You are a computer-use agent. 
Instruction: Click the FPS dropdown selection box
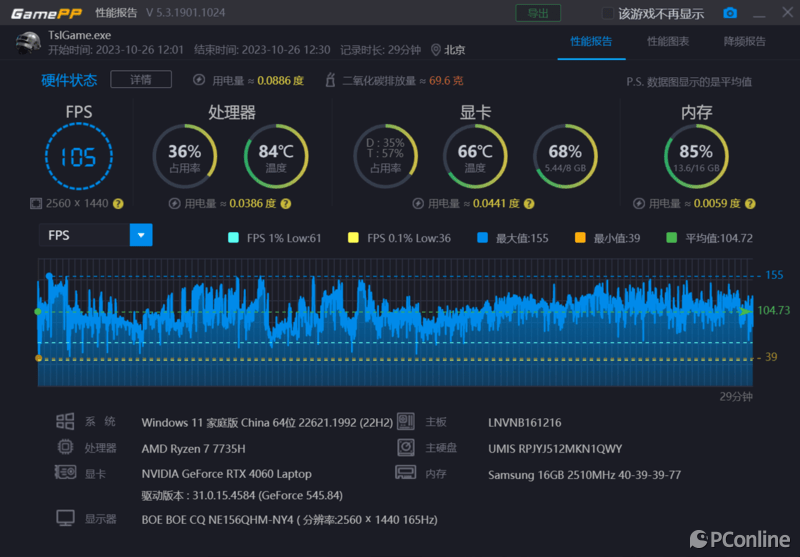point(95,235)
